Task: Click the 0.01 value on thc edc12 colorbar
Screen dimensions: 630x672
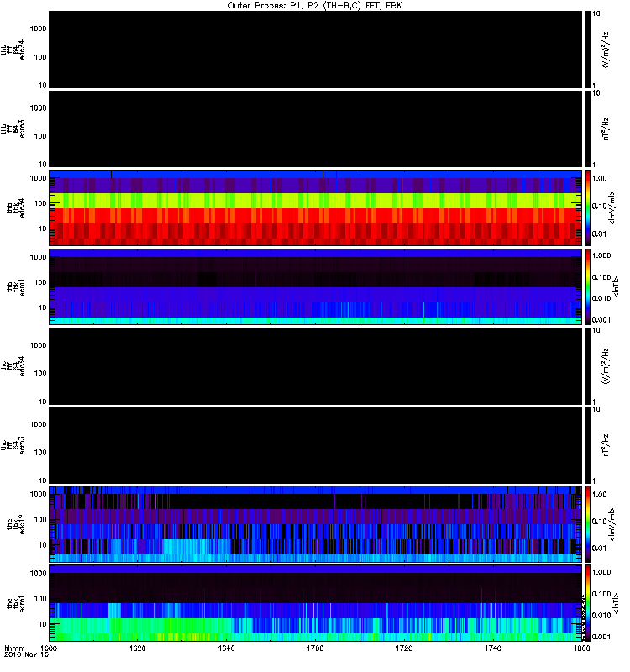Action: click(x=599, y=549)
